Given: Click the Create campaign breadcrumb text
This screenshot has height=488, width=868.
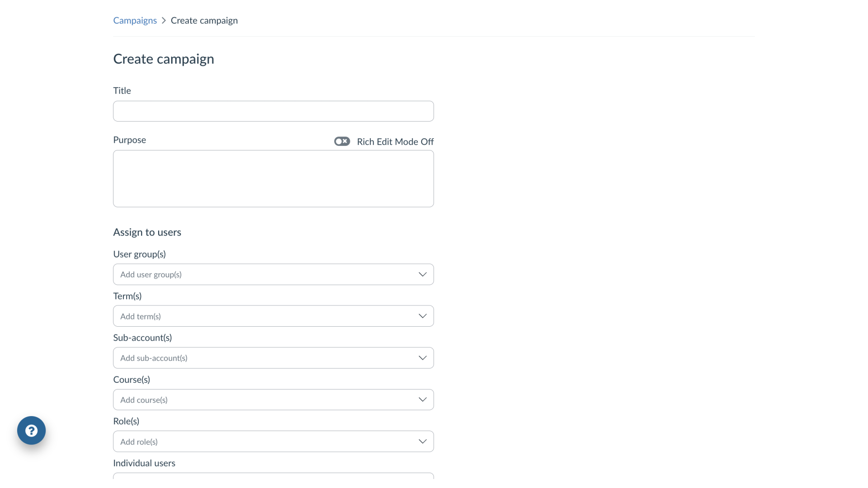Looking at the screenshot, I should (204, 20).
